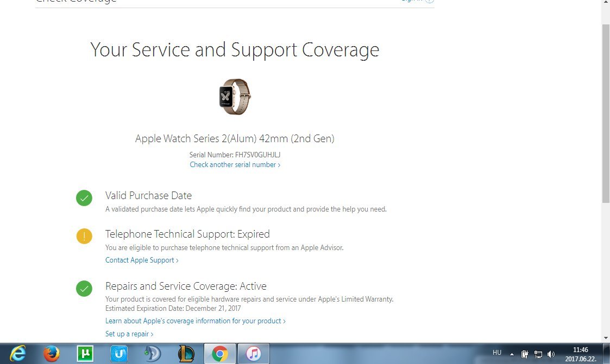Switch to the Google Chrome taskbar window
The height and width of the screenshot is (364, 610).
(x=220, y=354)
